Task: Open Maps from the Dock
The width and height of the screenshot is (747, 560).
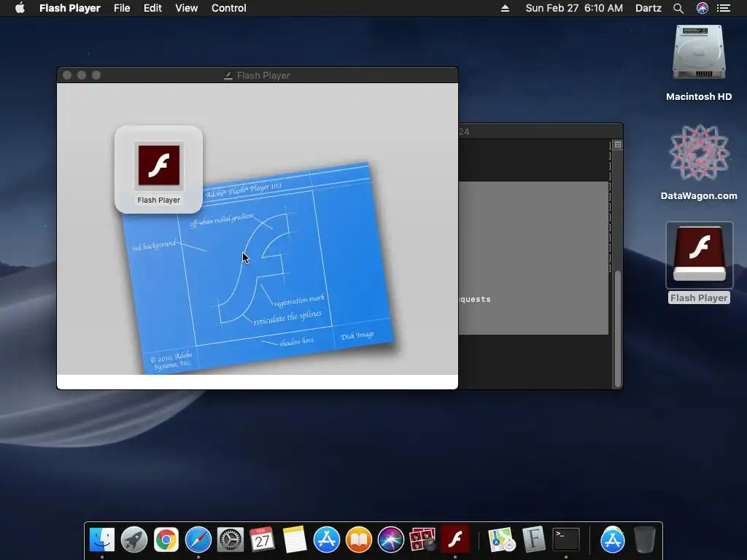Action: 502,540
